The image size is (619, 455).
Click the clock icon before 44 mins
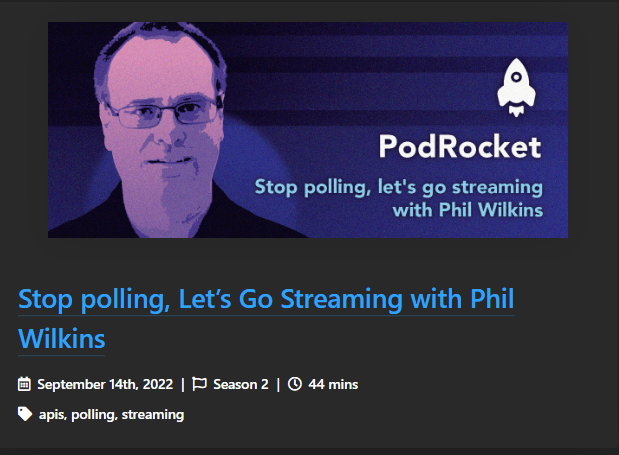click(x=294, y=384)
